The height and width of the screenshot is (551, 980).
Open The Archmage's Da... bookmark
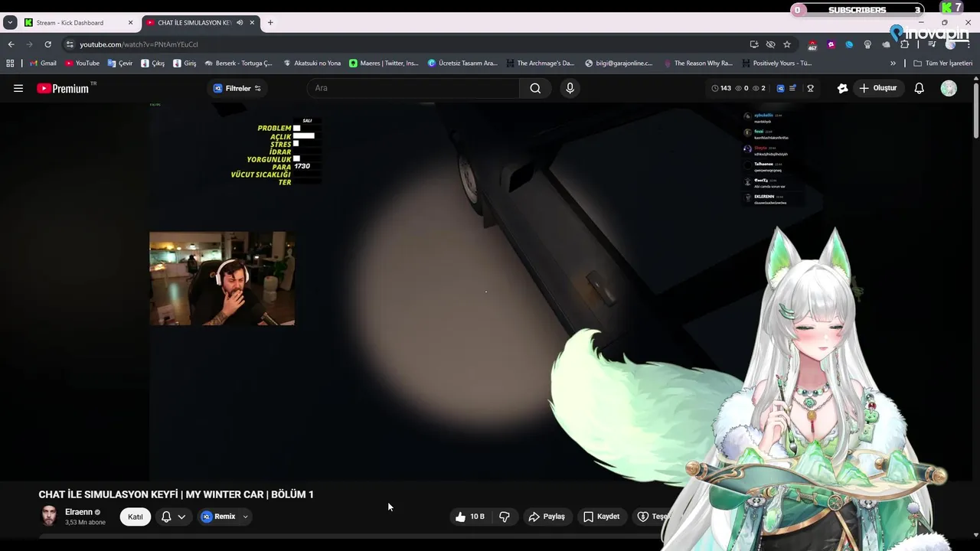[x=540, y=64]
